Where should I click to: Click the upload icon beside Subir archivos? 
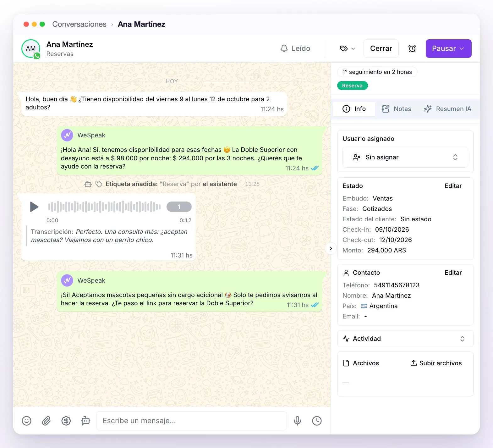[x=414, y=363]
